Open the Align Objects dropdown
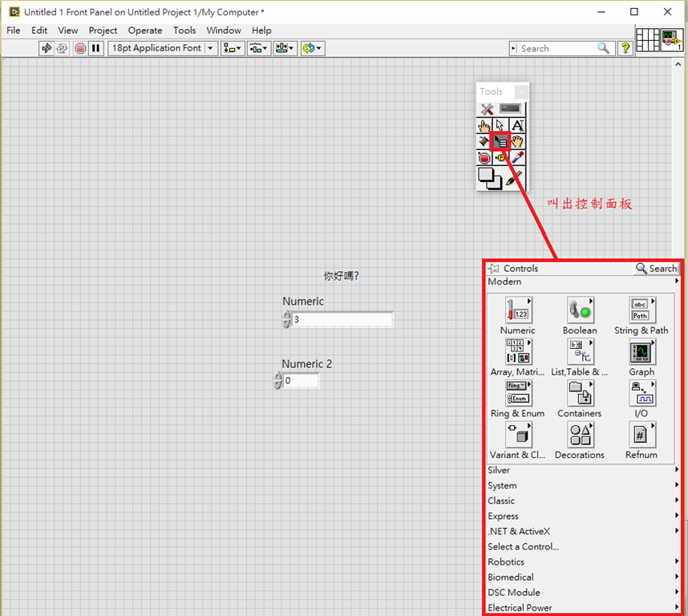Image resolution: width=688 pixels, height=616 pixels. [233, 48]
